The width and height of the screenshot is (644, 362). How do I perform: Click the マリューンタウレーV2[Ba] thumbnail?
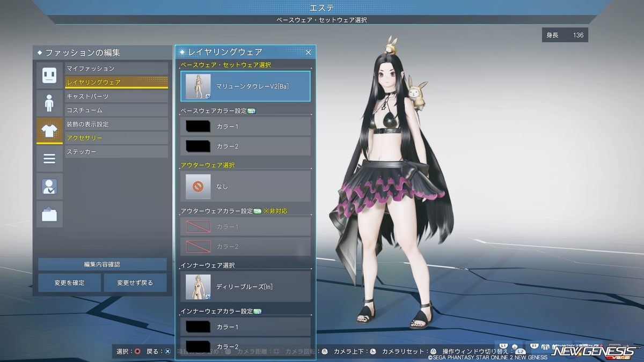point(198,86)
